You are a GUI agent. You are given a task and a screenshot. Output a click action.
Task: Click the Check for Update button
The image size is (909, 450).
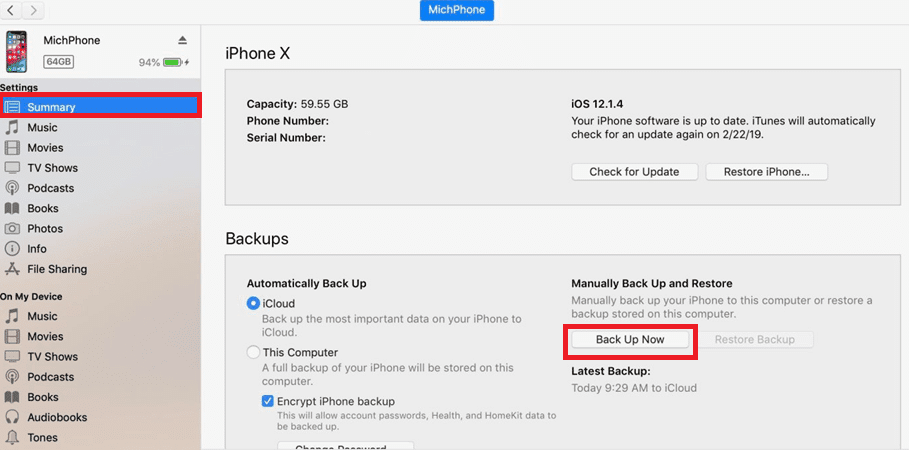635,172
